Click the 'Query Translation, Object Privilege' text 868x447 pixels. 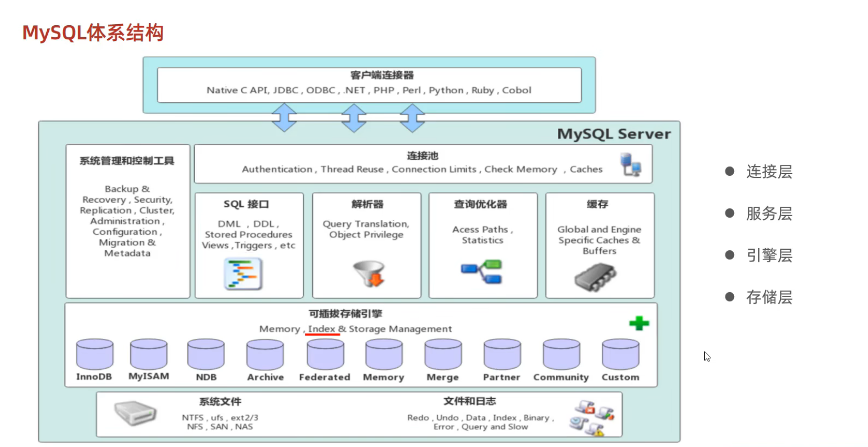pyautogui.click(x=366, y=229)
